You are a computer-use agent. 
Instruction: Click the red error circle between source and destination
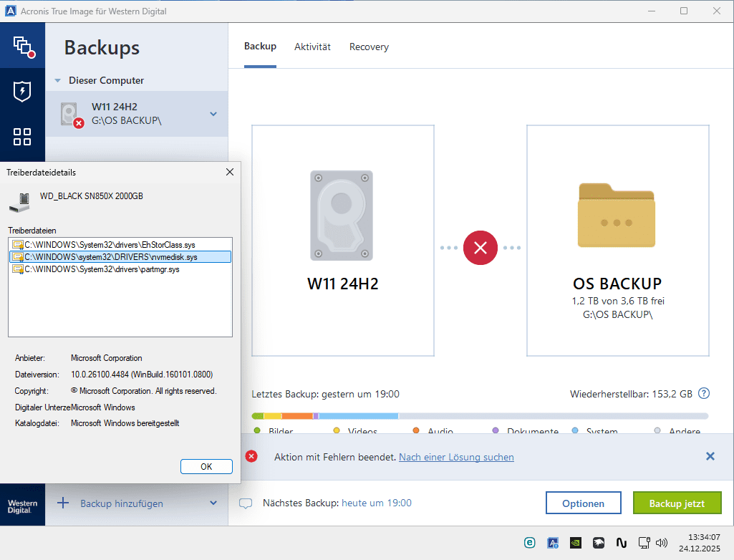click(x=481, y=248)
